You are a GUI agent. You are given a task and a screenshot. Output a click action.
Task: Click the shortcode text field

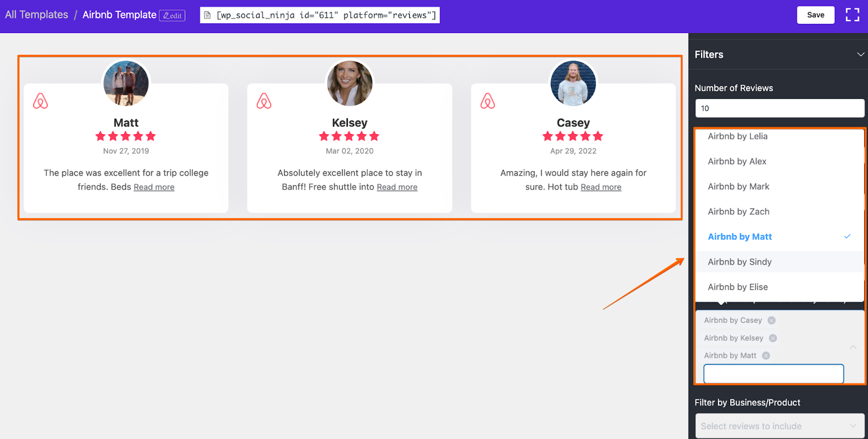tap(320, 15)
